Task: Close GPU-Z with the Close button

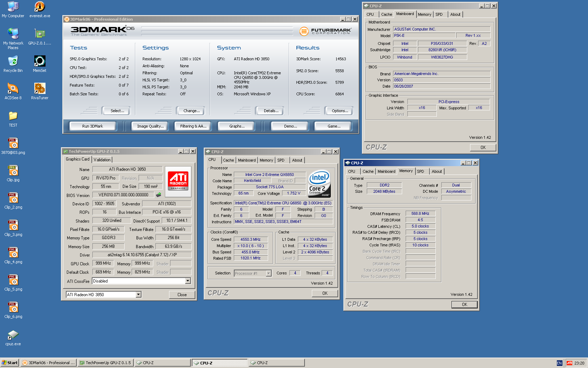Action: pyautogui.click(x=182, y=295)
